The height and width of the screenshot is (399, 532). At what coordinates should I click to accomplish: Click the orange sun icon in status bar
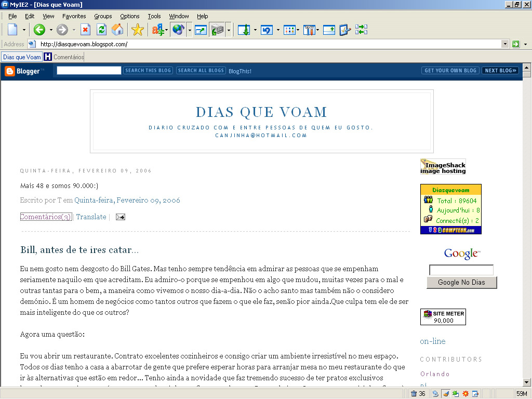465,393
